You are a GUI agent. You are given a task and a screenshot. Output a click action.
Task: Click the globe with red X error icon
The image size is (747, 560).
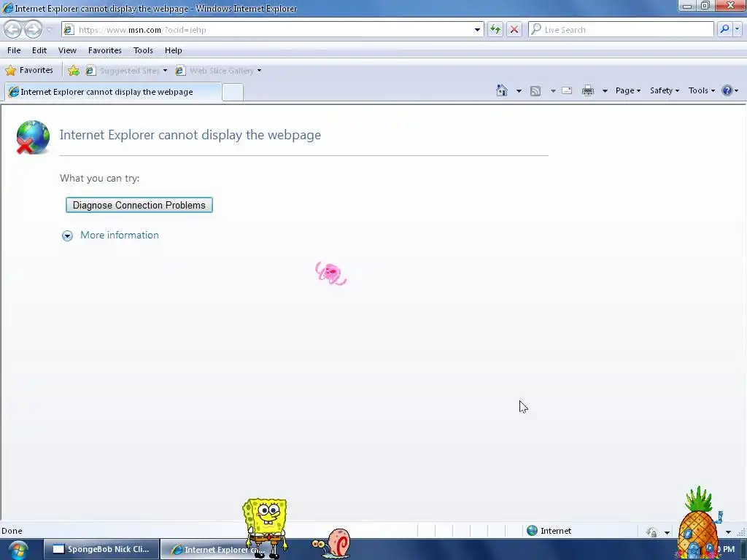tap(32, 137)
